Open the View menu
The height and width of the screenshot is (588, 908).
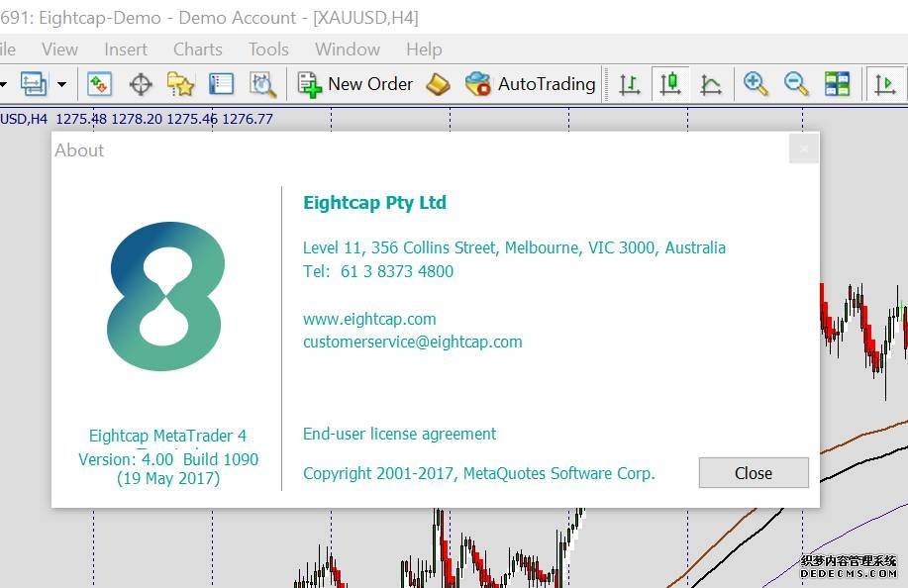click(x=59, y=49)
